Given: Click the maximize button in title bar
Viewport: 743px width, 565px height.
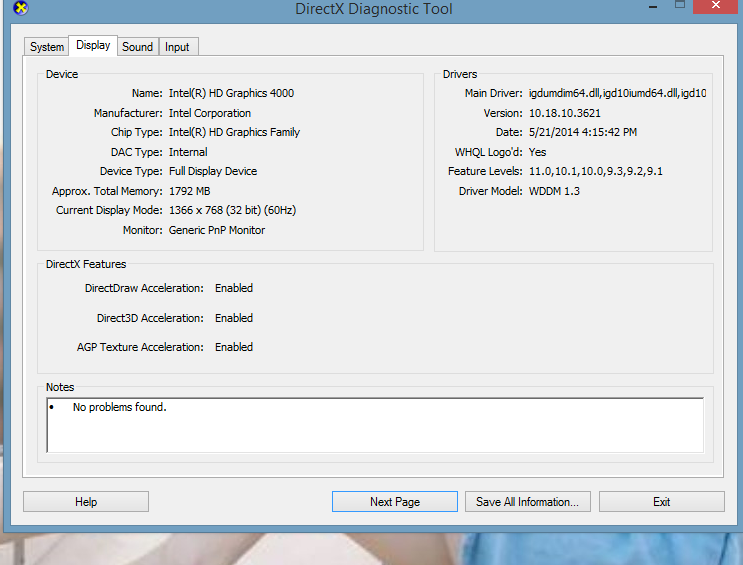Looking at the screenshot, I should coord(680,5).
